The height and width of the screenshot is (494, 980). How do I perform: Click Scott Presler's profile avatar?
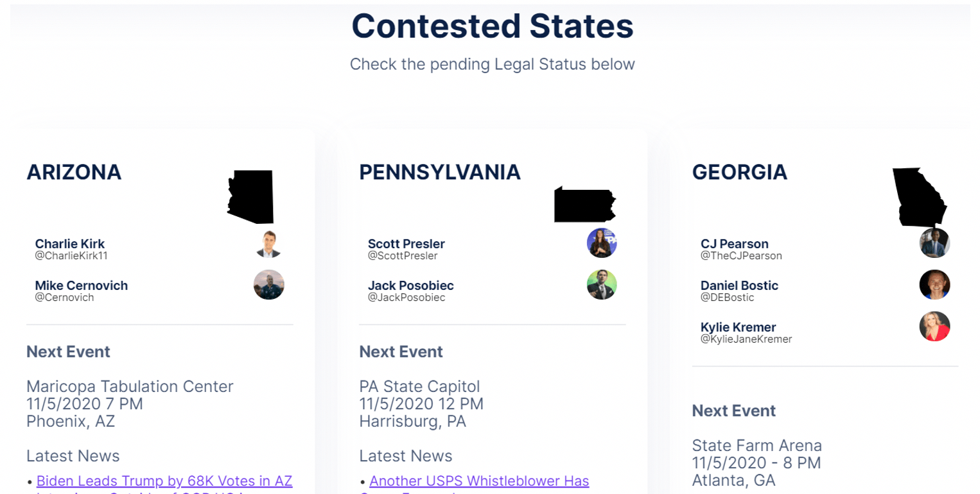602,244
